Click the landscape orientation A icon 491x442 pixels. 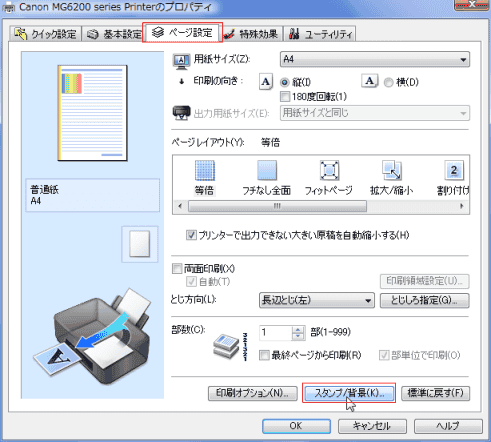pos(370,81)
